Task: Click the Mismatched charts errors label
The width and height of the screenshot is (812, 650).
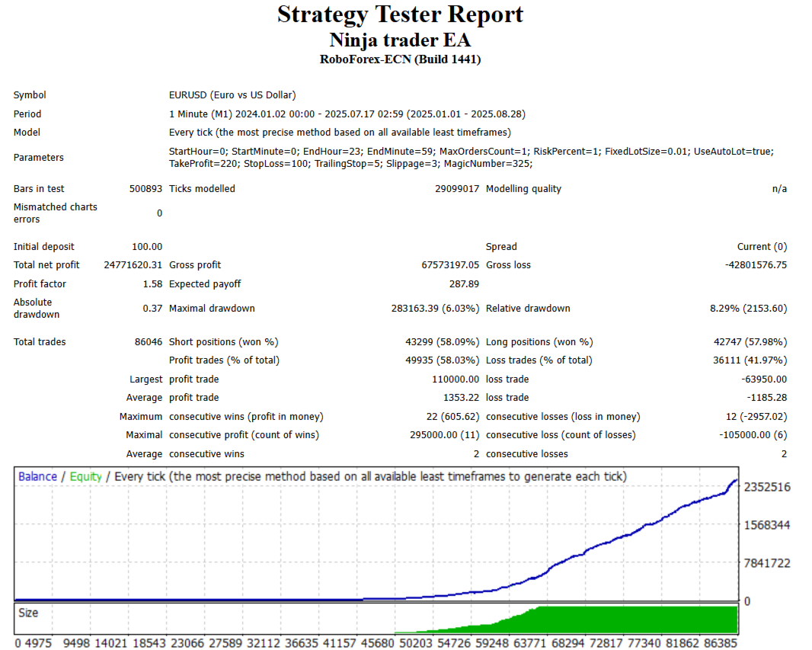Action: [x=56, y=213]
